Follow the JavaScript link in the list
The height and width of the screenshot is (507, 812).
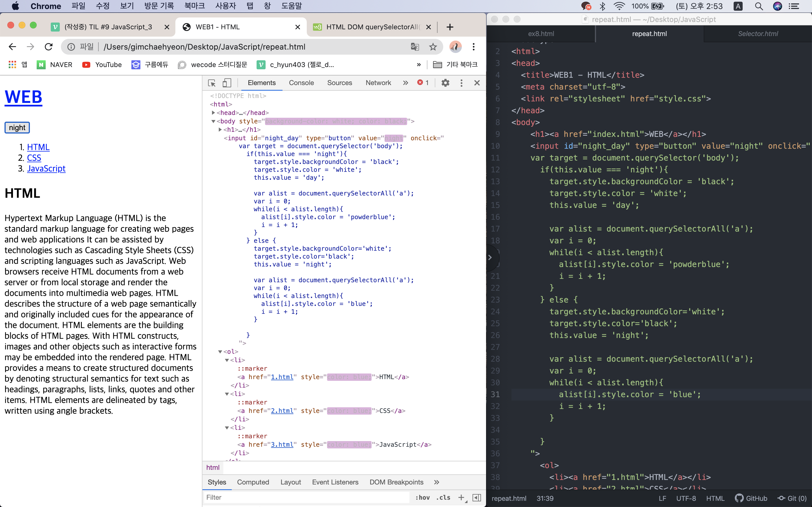[x=46, y=168]
